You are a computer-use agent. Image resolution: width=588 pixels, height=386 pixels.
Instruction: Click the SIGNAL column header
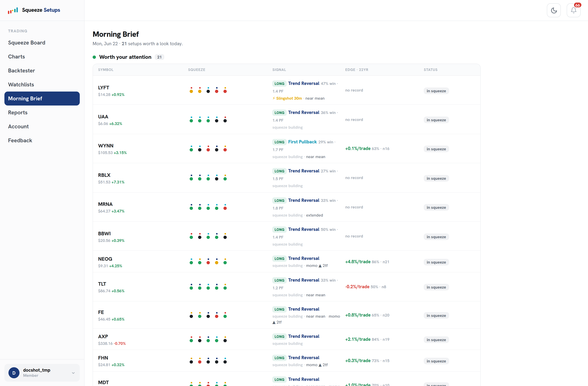coord(279,70)
